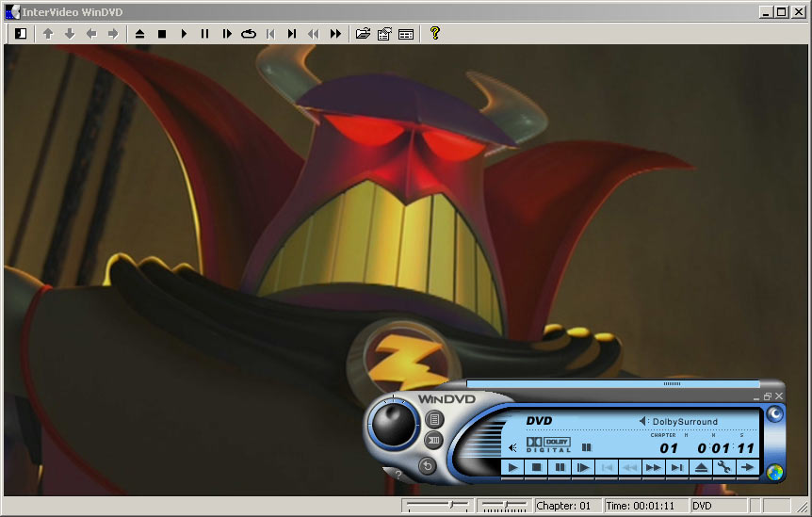The height and width of the screenshot is (517, 812).
Task: Maximize the InterVideo WinDVD window
Action: 782,11
